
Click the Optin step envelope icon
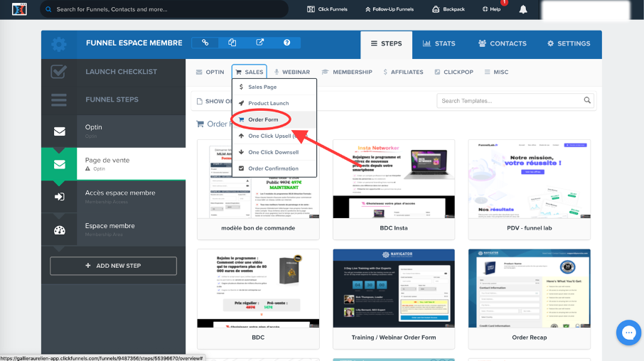click(59, 131)
